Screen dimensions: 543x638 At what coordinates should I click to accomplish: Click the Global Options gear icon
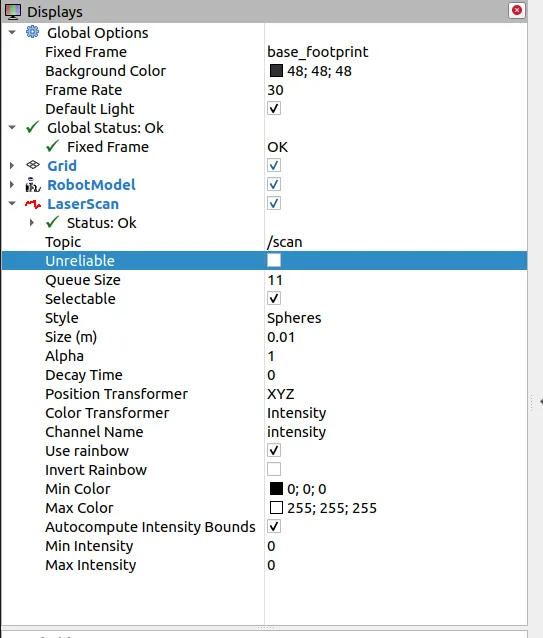33,32
